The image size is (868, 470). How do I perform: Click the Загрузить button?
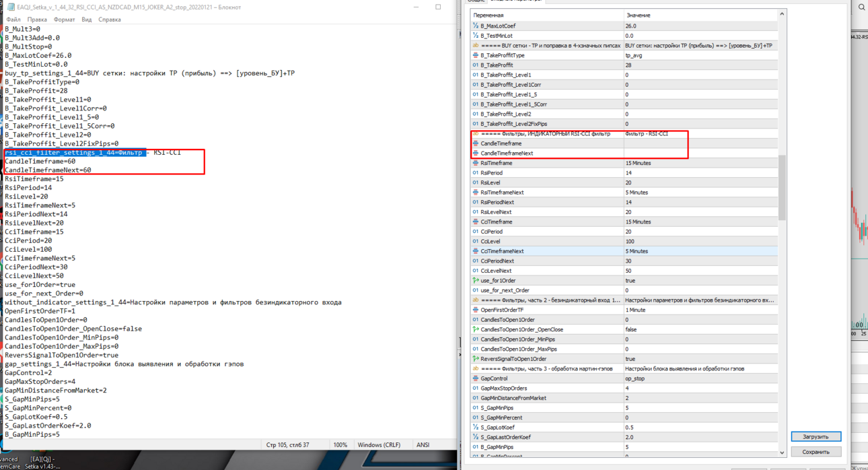click(816, 436)
